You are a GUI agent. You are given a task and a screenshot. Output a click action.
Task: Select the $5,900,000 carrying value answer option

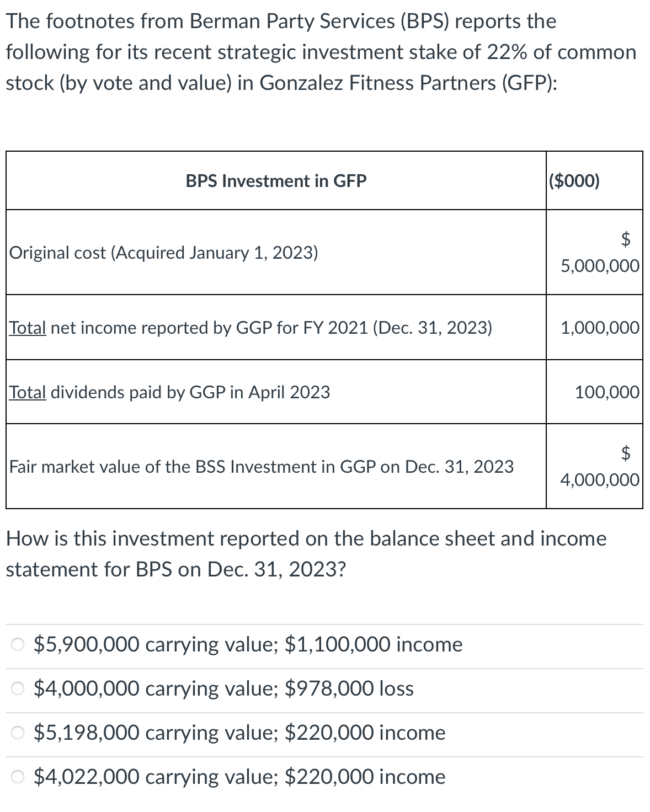[x=17, y=644]
